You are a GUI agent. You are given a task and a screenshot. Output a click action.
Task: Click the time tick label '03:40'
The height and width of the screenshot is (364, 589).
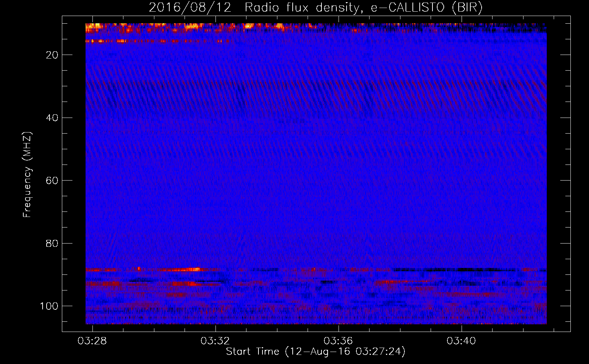pos(462,341)
